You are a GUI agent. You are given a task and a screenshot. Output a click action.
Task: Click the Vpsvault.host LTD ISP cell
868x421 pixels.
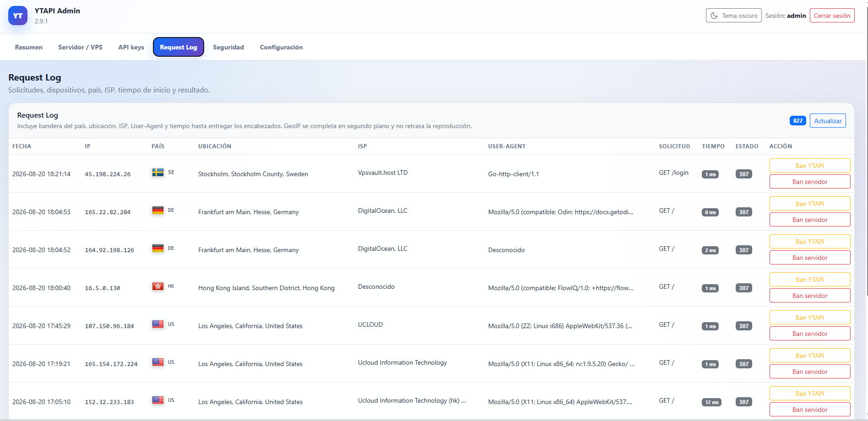pos(383,173)
